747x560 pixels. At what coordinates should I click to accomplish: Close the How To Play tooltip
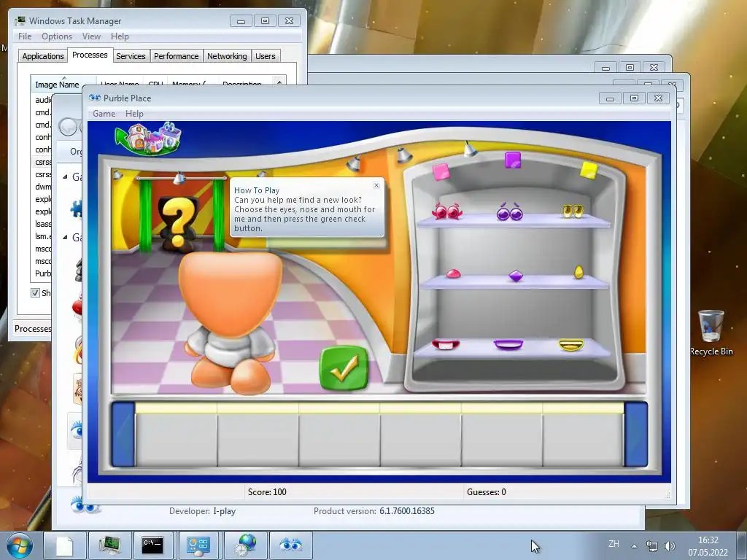click(376, 185)
